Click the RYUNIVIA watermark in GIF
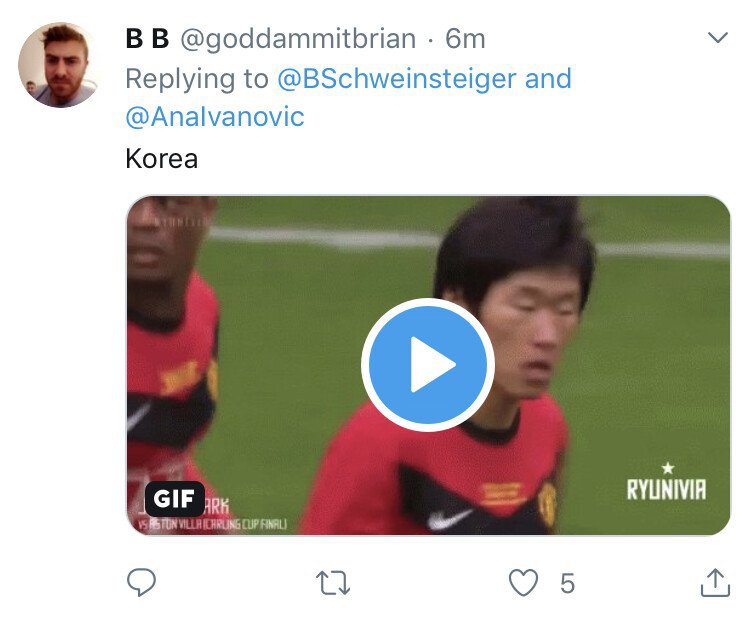Image resolution: width=750 pixels, height=625 pixels. coord(666,489)
